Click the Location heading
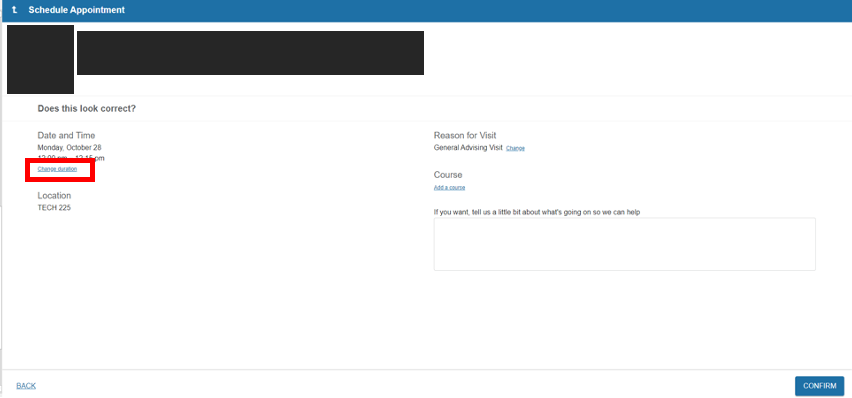Viewport: 852px width, 398px height. tap(54, 195)
